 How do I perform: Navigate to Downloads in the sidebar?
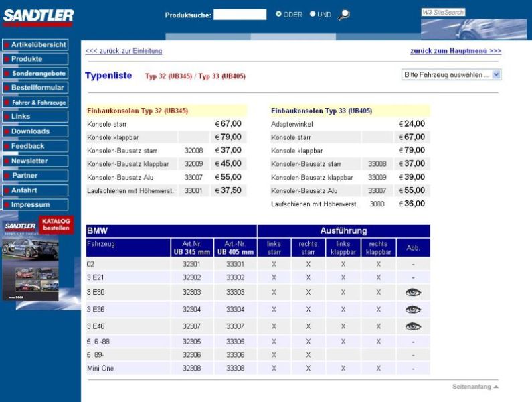(x=35, y=131)
